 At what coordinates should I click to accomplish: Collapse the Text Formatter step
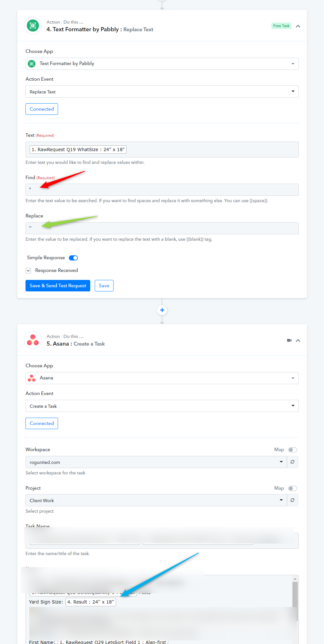pyautogui.click(x=298, y=26)
